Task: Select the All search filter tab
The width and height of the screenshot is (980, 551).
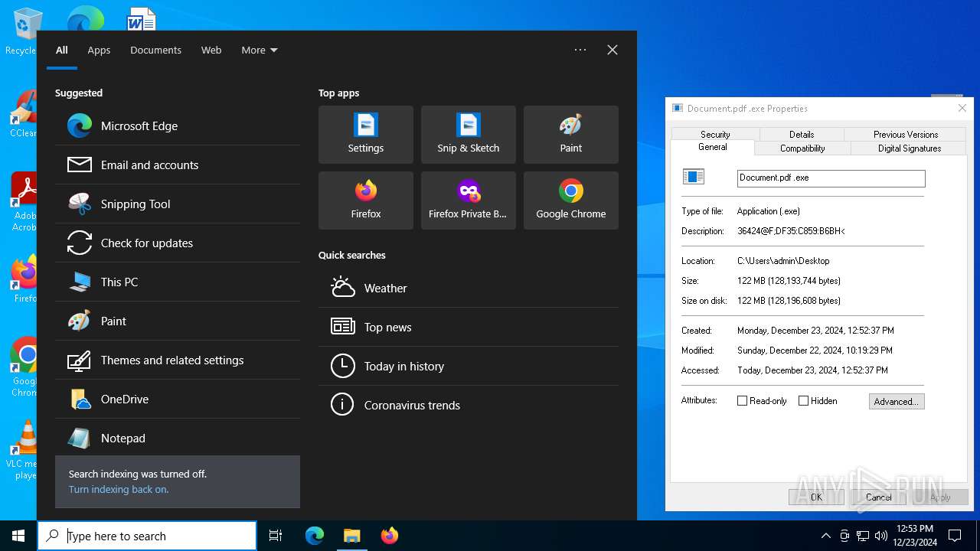Action: [x=62, y=50]
